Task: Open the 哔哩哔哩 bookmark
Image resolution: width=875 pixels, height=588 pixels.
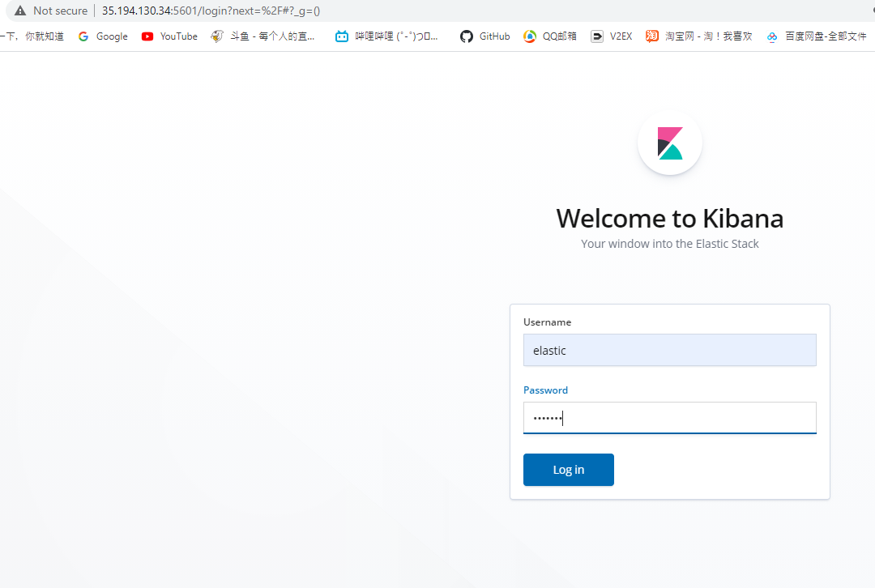Action: coord(386,36)
